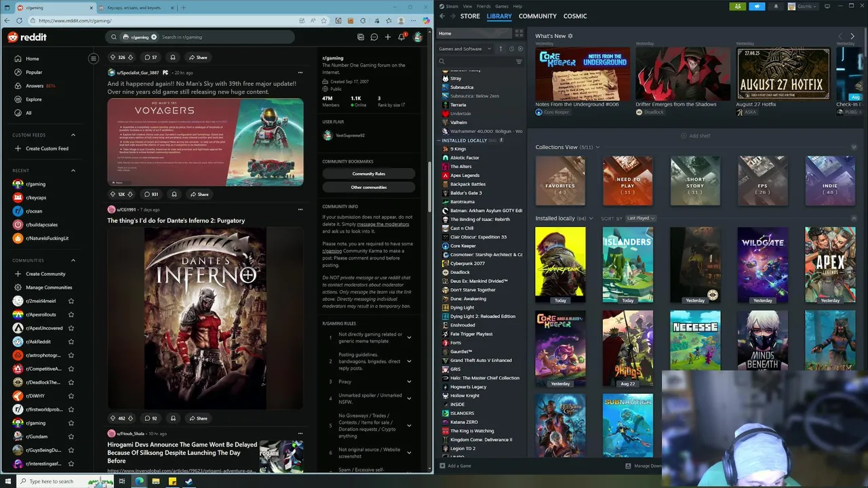
Task: Star r/ApexUncovered as favorite
Action: point(71,328)
